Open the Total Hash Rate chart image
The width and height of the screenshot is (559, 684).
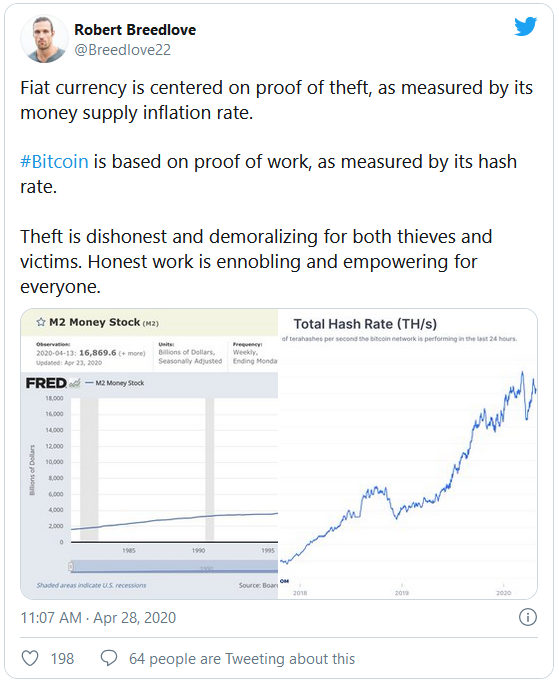(408, 454)
